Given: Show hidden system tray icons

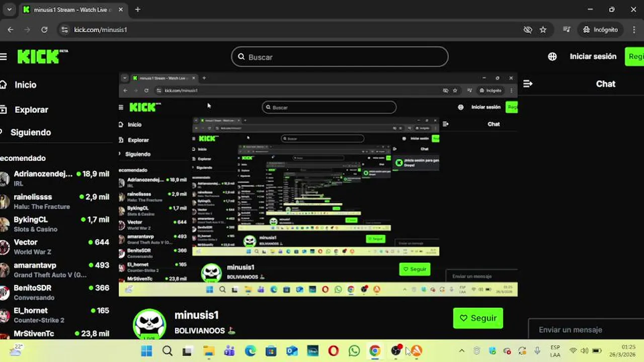Looking at the screenshot, I should coord(461,351).
